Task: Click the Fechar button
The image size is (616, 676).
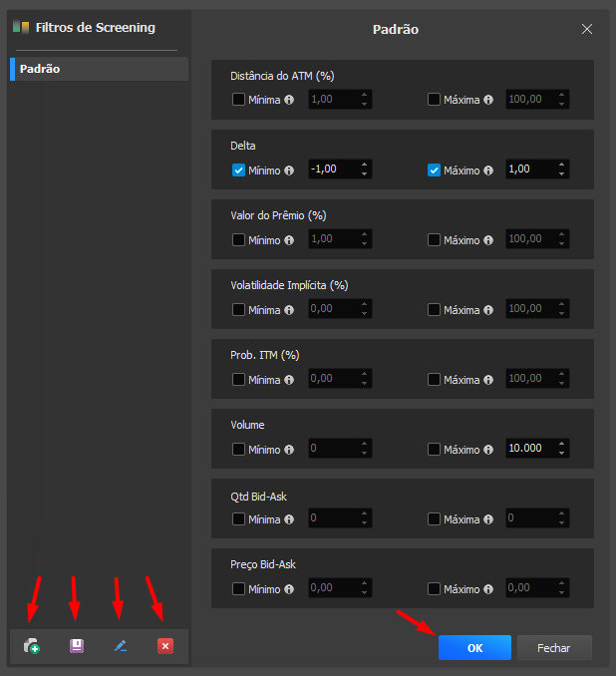Action: click(554, 647)
